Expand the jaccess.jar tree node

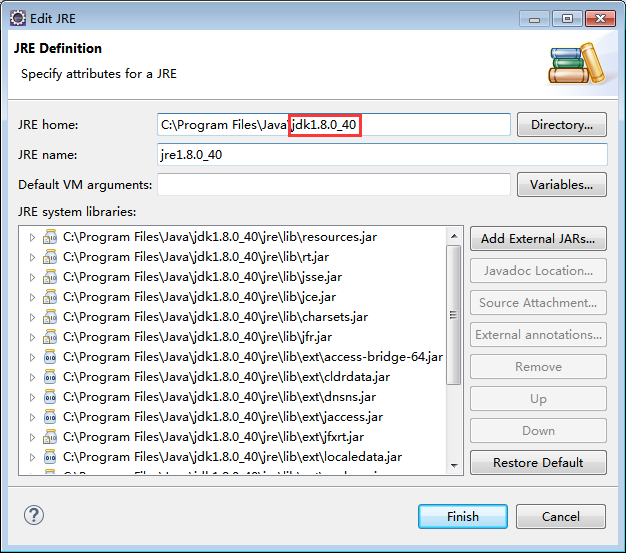click(32, 417)
